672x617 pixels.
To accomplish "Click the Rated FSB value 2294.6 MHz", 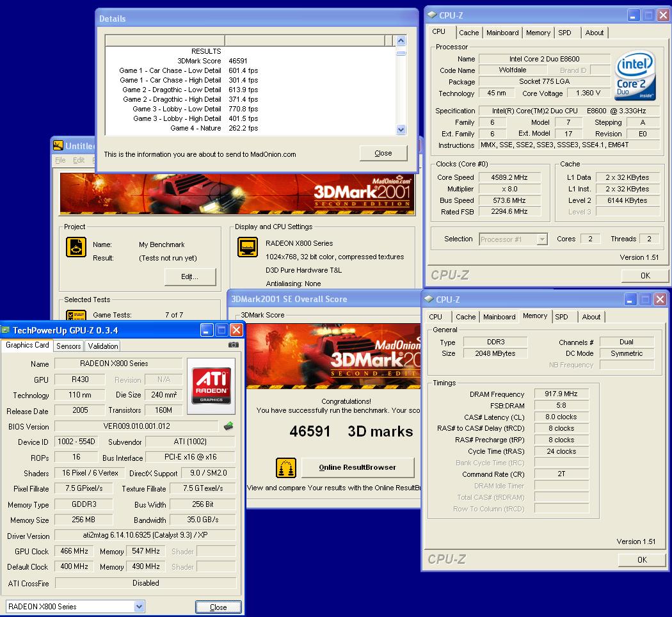I will (x=509, y=211).
